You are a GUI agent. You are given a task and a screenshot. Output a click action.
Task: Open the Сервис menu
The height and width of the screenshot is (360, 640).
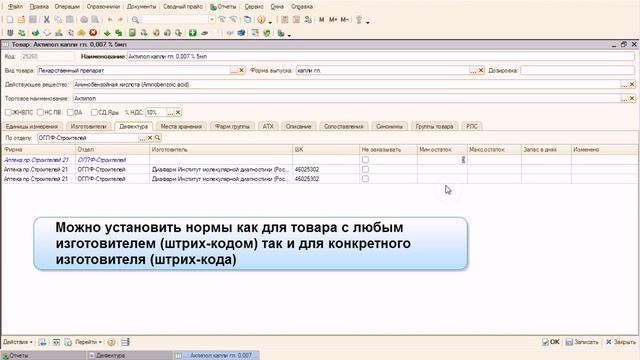pyautogui.click(x=254, y=7)
